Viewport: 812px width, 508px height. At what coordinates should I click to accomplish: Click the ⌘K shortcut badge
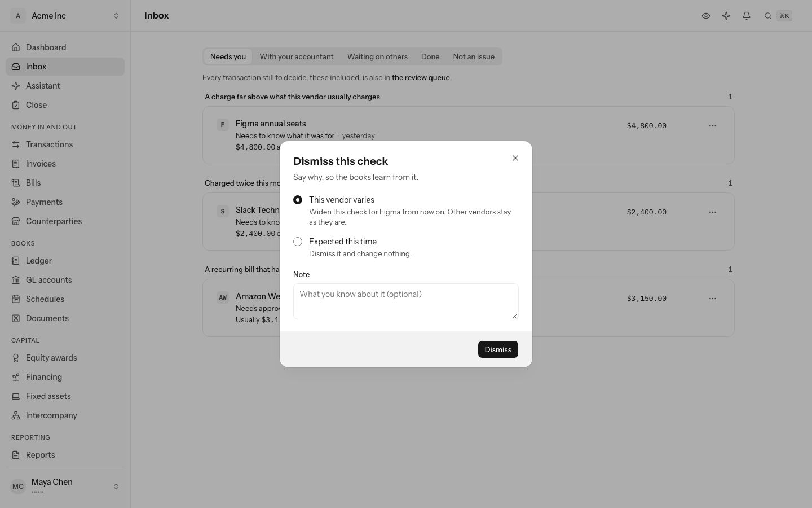click(x=784, y=16)
